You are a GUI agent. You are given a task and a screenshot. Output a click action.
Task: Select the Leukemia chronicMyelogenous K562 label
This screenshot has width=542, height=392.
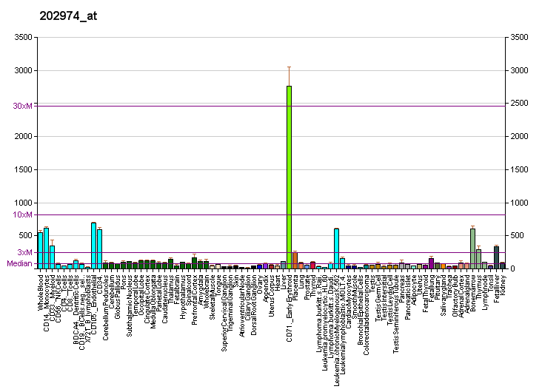point(336,330)
